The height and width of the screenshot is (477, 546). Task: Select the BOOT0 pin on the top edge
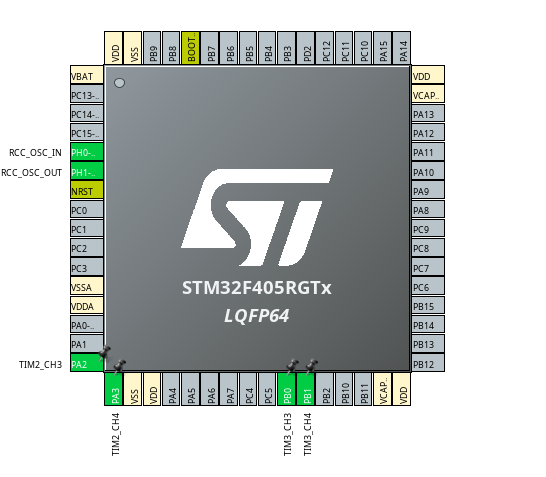point(191,48)
